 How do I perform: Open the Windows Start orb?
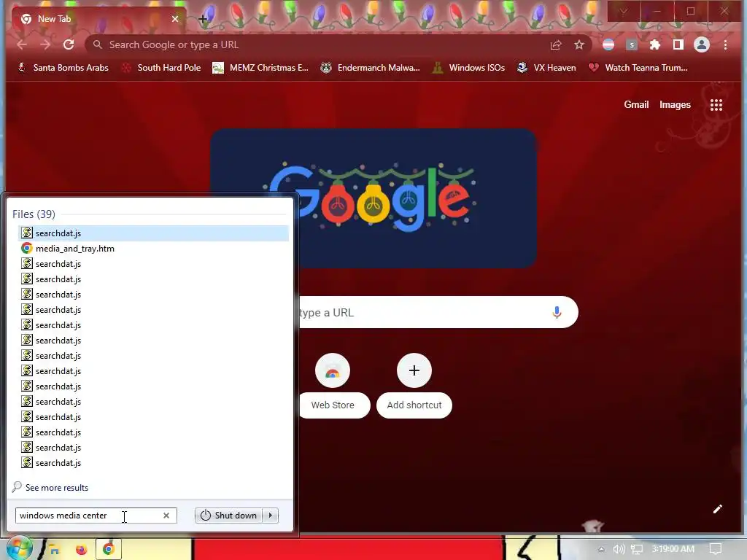point(19,548)
